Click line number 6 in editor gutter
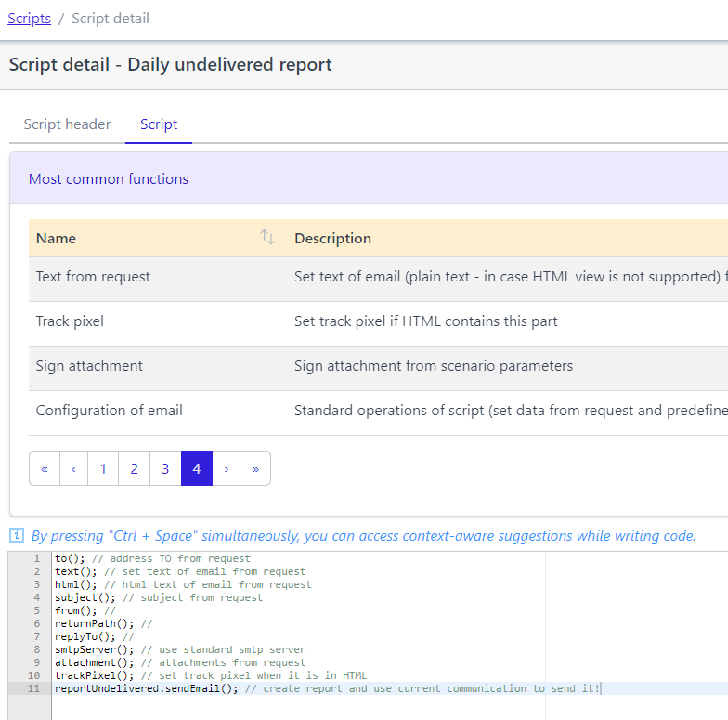The image size is (728, 720). pos(37,623)
